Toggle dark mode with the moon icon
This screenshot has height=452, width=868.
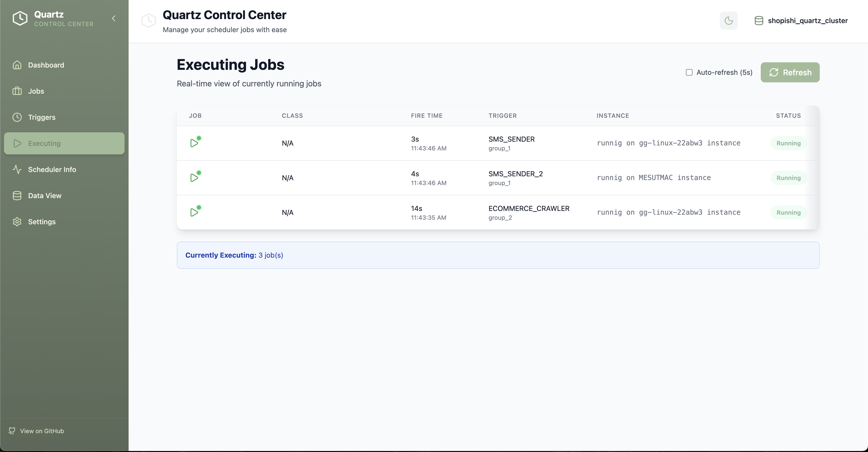tap(729, 21)
